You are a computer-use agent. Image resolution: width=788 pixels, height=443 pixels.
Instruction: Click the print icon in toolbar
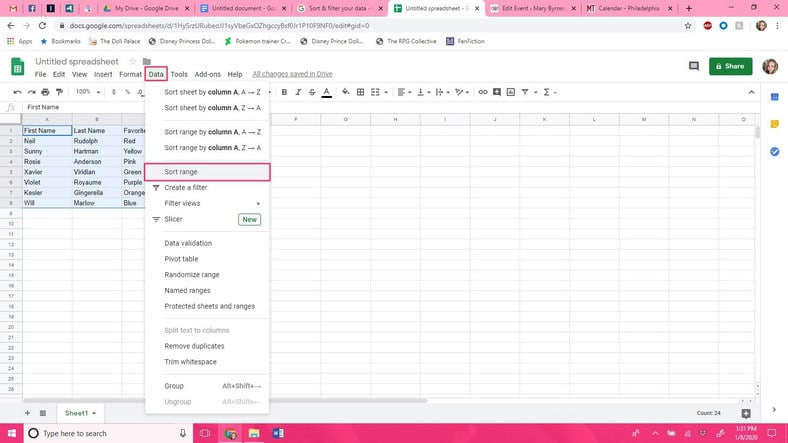pos(46,92)
